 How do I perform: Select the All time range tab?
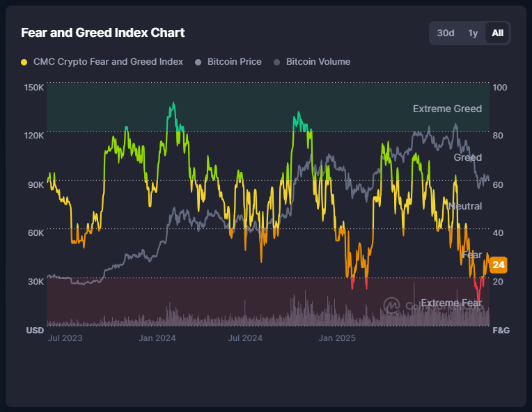497,33
